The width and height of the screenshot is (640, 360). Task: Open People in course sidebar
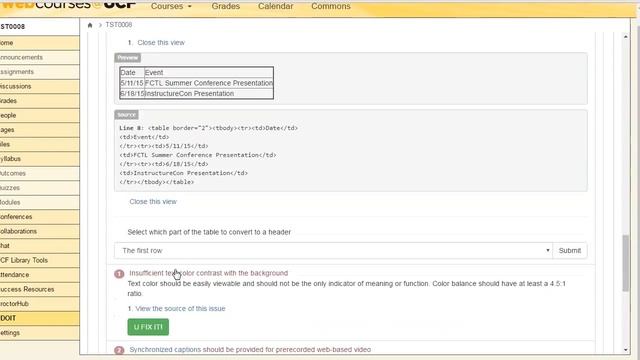[40, 116]
